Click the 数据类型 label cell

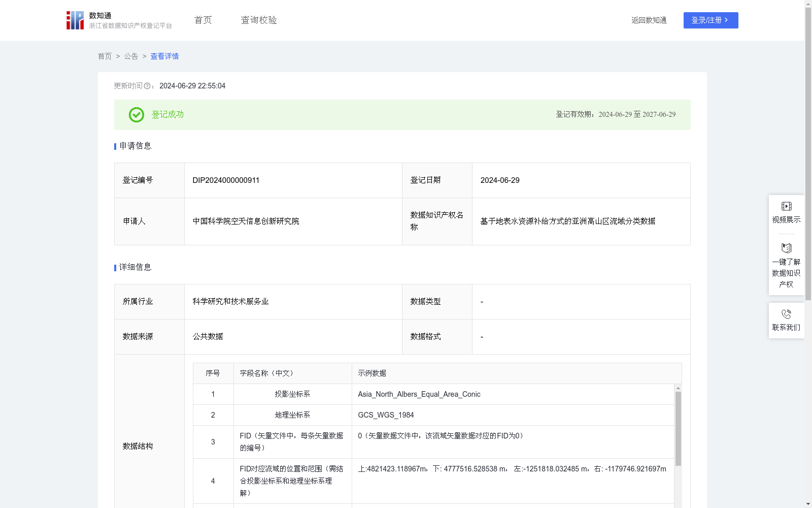click(437, 302)
